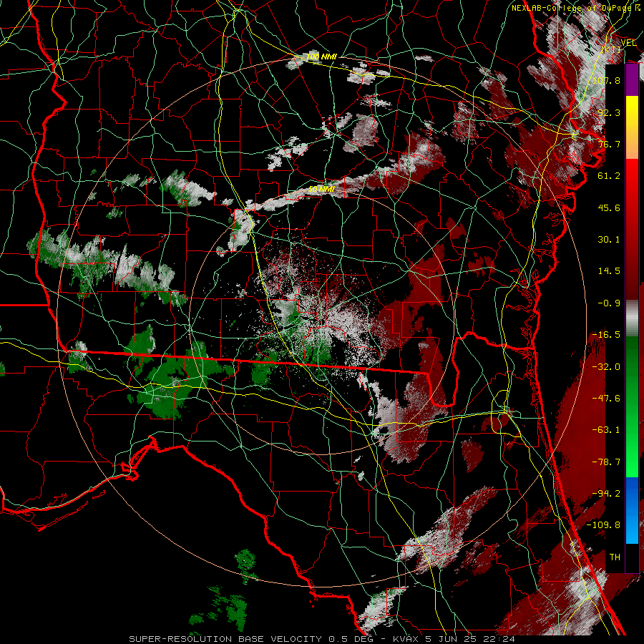Viewport: 644px width, 644px height.
Task: Select the orange segment of velocity scale
Action: point(632,143)
